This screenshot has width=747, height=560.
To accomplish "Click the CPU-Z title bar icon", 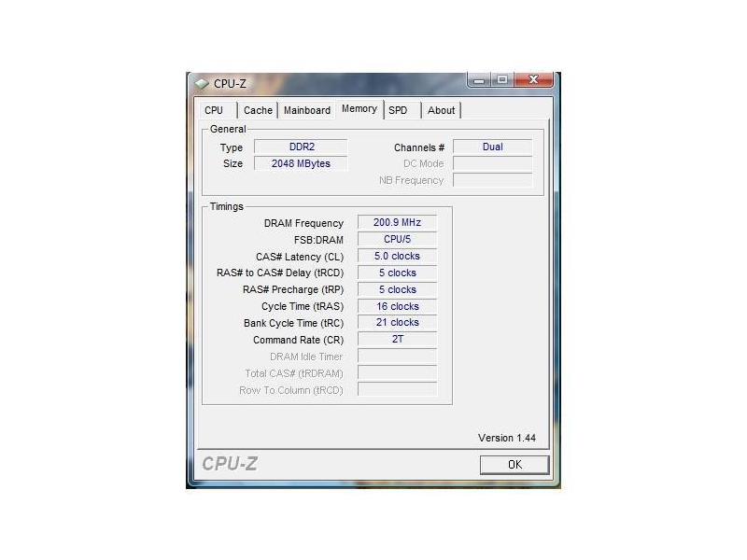I will (x=202, y=84).
